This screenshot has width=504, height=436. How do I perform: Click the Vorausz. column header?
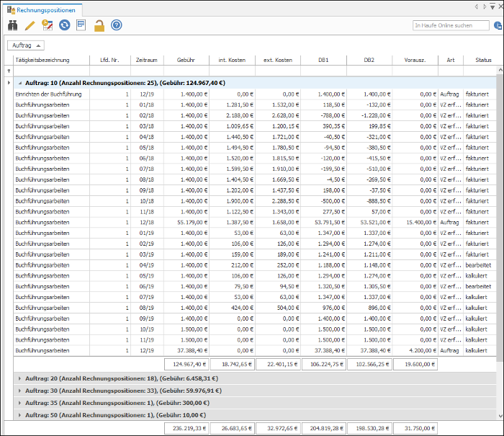415,60
